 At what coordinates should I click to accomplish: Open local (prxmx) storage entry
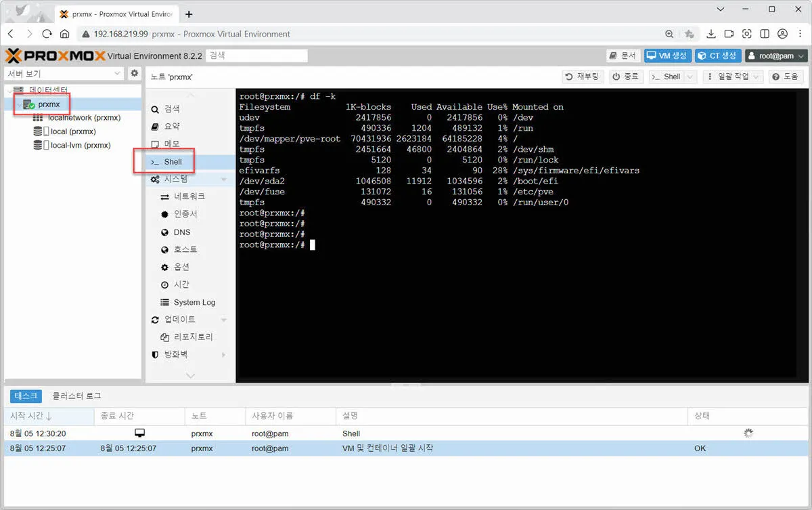pyautogui.click(x=73, y=131)
